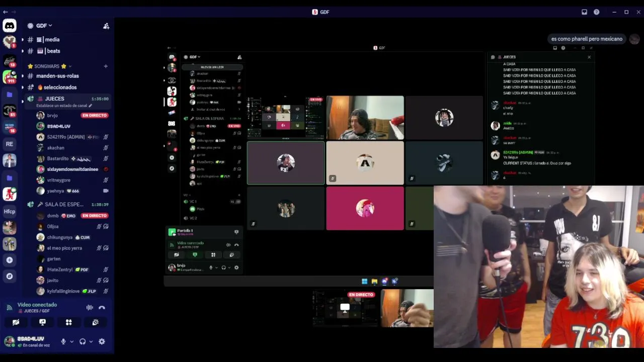Toggle the deafened icon beside 08joa
644x362 pixels.
click(106, 227)
